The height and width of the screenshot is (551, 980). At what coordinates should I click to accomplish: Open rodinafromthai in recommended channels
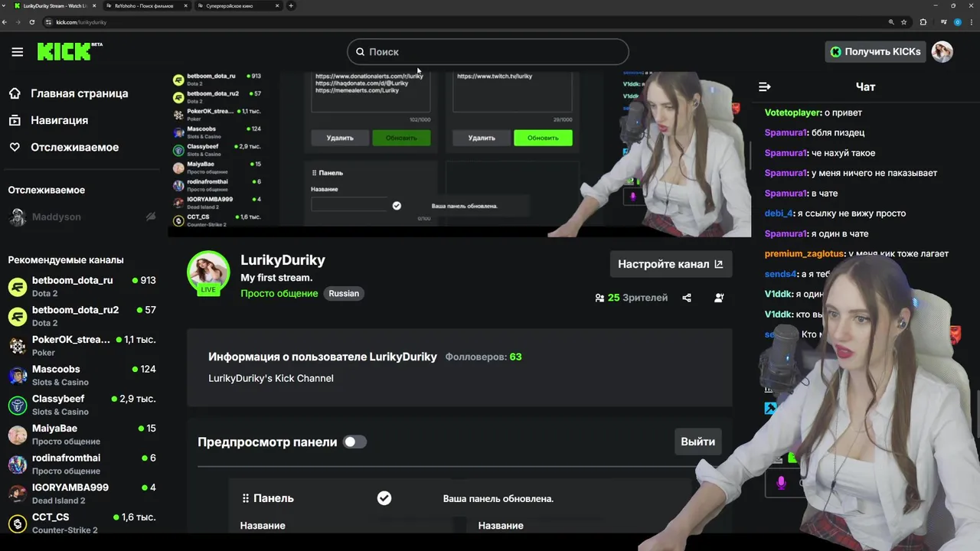[x=82, y=464]
